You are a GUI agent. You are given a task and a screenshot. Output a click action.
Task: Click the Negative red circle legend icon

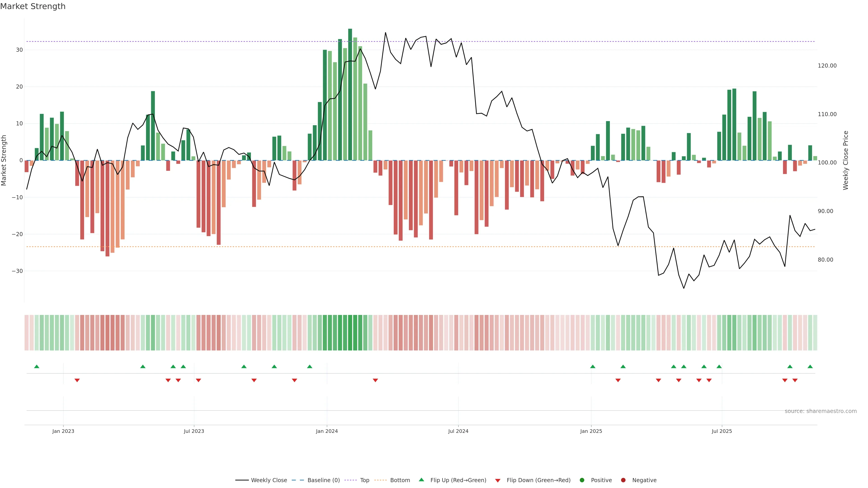click(x=623, y=480)
